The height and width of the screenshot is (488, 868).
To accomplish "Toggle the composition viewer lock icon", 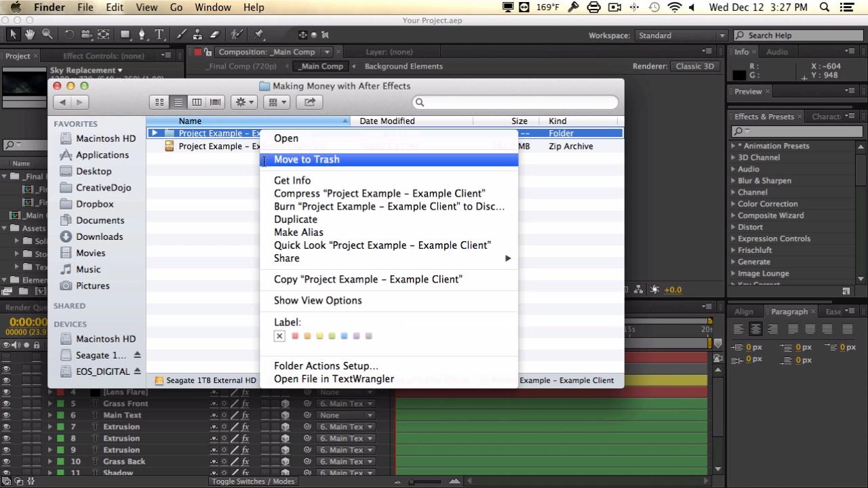I will tap(209, 52).
